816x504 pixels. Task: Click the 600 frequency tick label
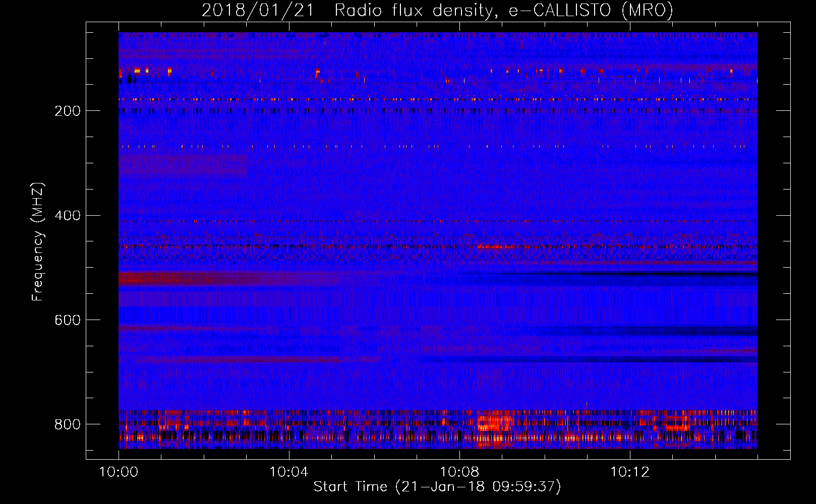pos(68,321)
